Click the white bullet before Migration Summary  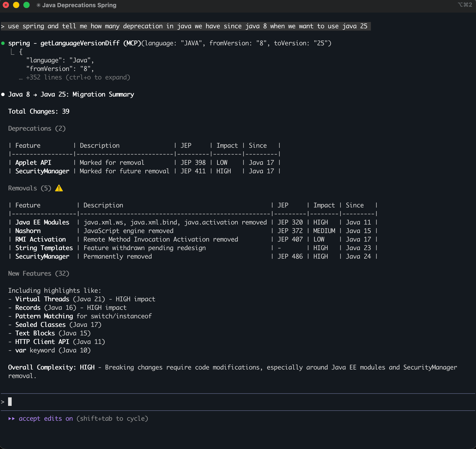point(3,94)
